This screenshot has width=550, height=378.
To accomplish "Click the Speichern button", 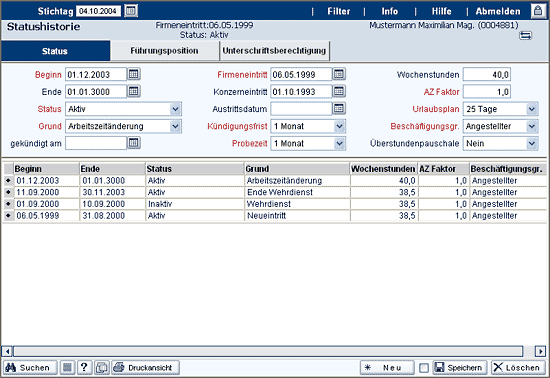I will tap(460, 367).
